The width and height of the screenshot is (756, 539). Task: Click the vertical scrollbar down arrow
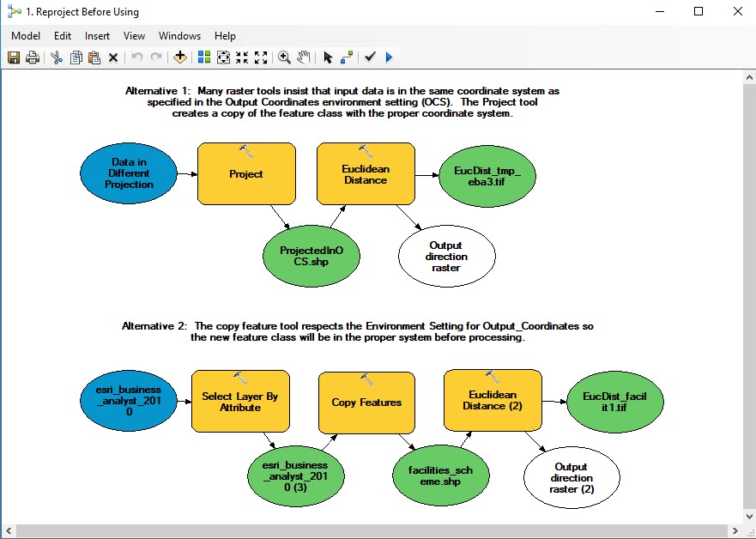tap(749, 517)
